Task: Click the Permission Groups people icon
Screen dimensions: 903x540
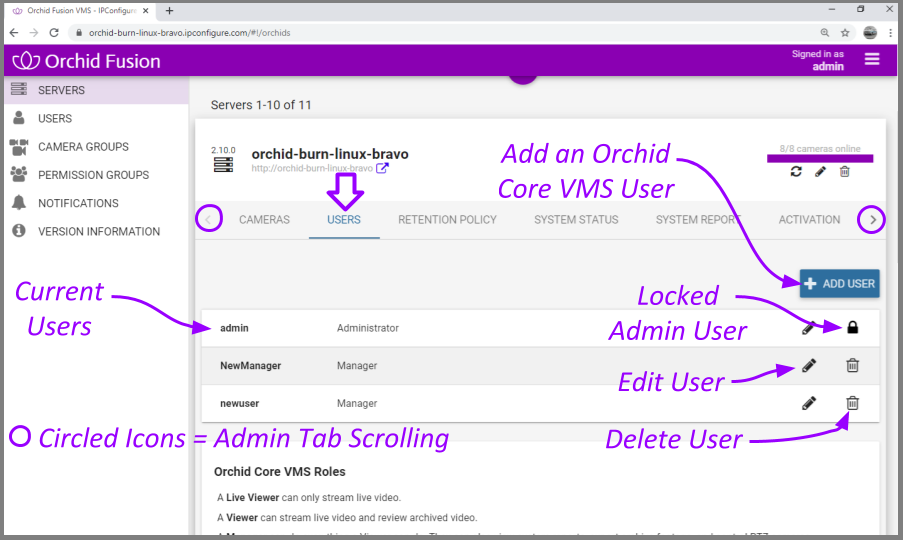Action: (x=19, y=174)
